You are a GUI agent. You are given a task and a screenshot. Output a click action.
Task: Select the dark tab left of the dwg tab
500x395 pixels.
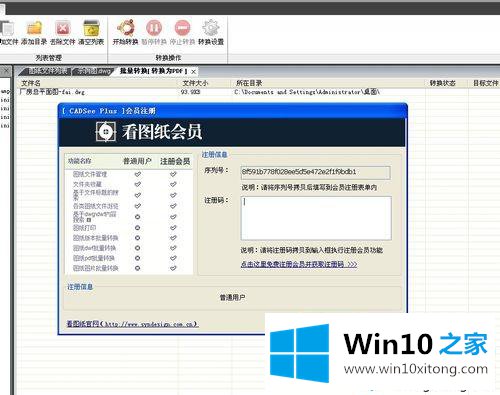pos(47,71)
